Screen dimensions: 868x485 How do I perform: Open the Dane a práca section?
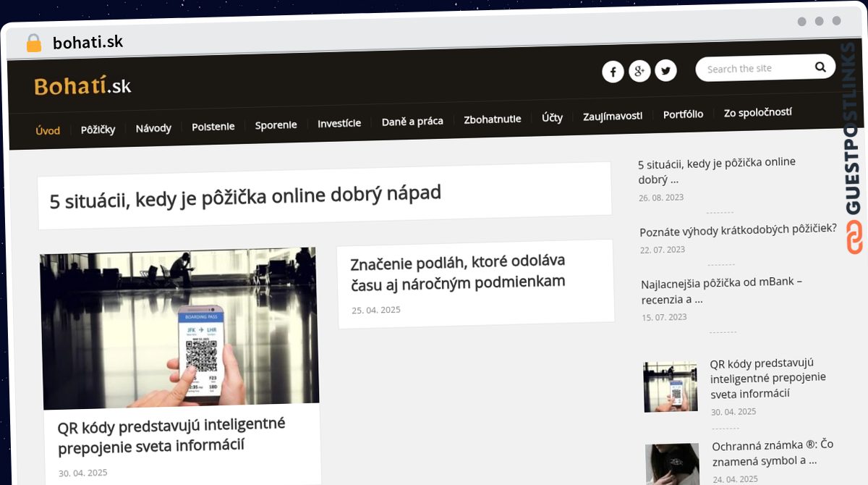point(412,122)
